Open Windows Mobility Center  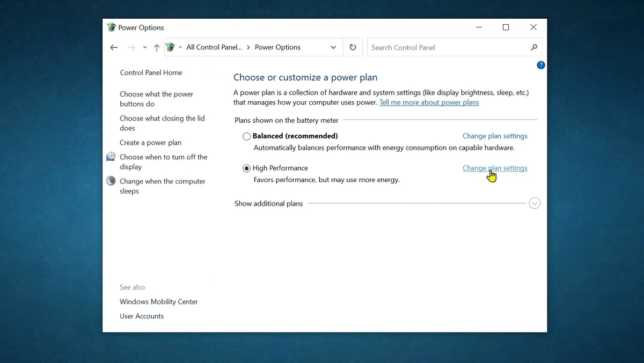click(159, 302)
